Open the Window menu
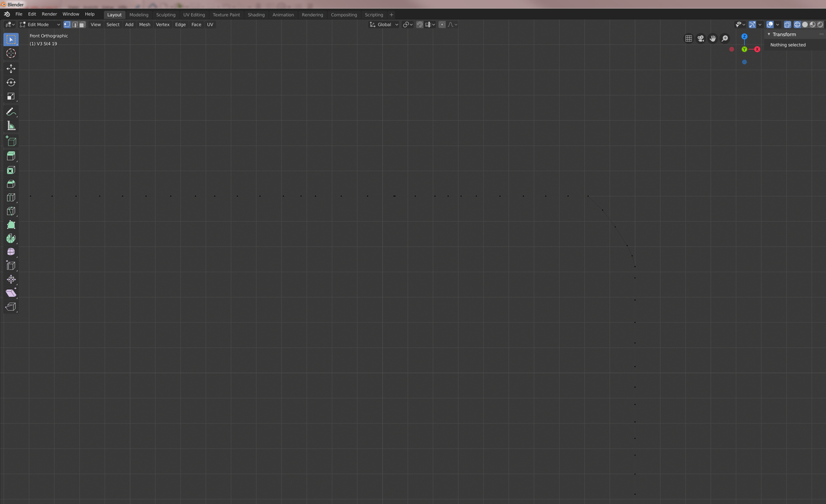Viewport: 826px width, 504px height. point(71,14)
